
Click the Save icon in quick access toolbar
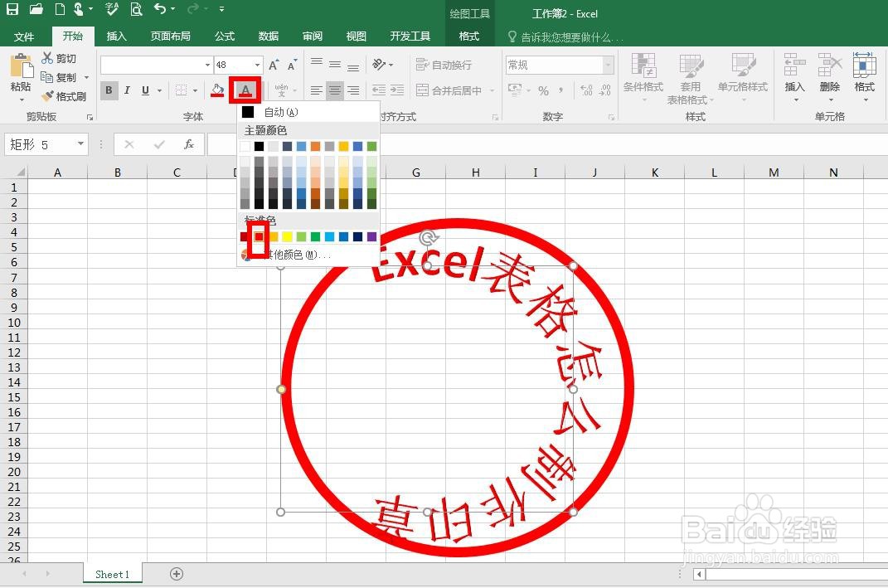point(12,9)
